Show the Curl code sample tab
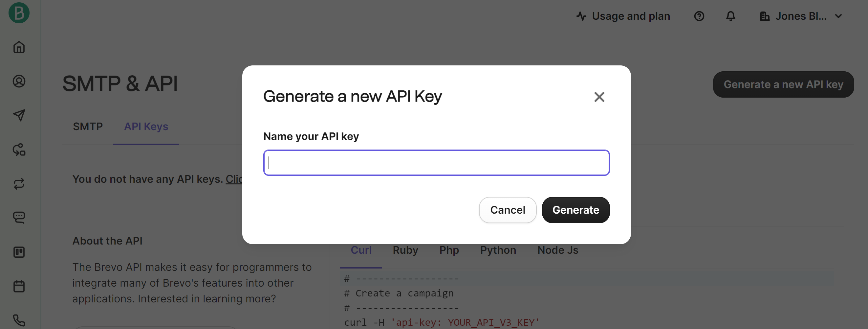 [361, 250]
